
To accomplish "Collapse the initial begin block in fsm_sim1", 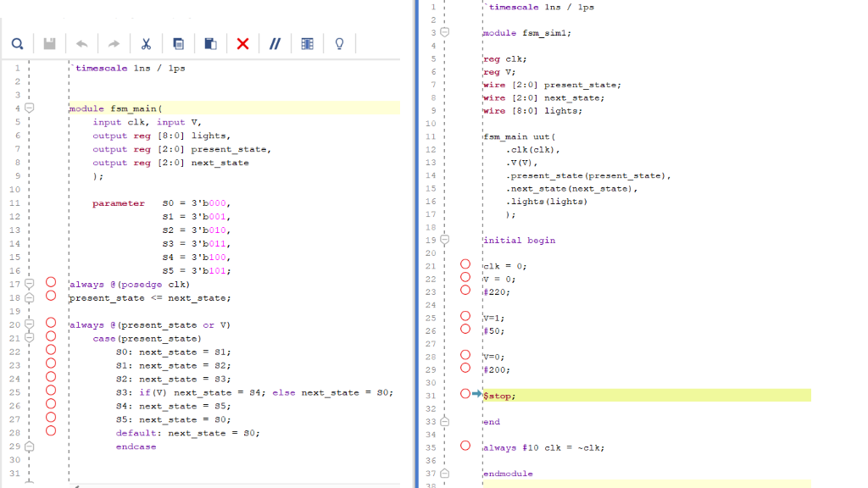I will 445,240.
